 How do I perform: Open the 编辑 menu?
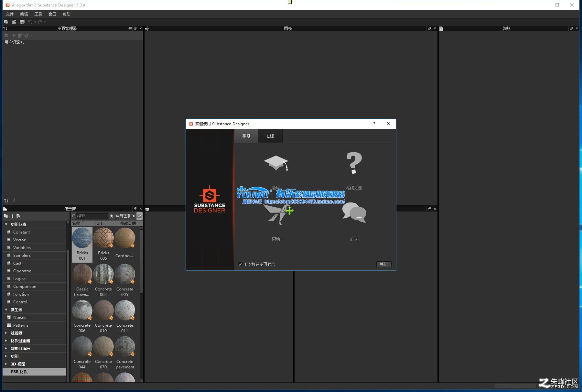pos(24,14)
